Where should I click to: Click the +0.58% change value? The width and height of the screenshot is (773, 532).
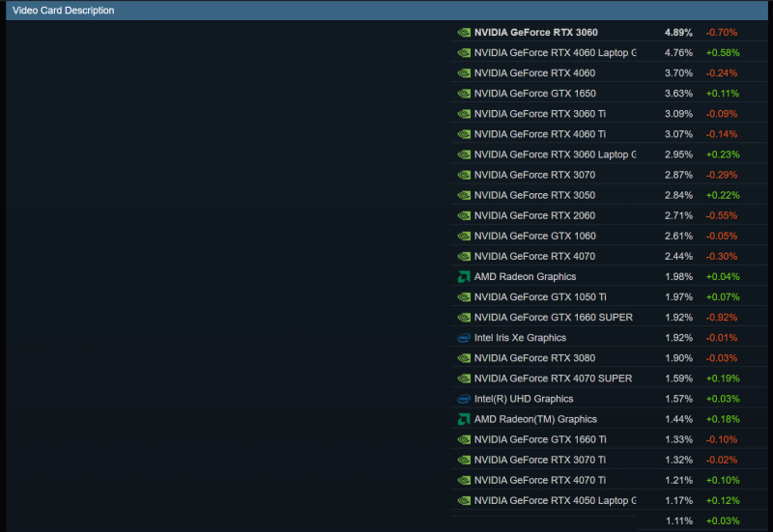coord(721,53)
